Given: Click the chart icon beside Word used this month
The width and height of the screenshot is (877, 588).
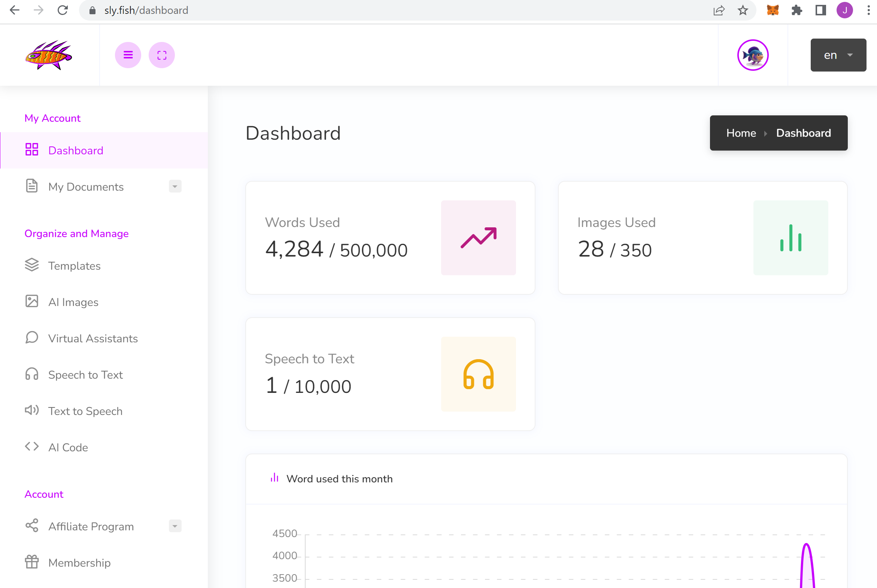Looking at the screenshot, I should 274,478.
